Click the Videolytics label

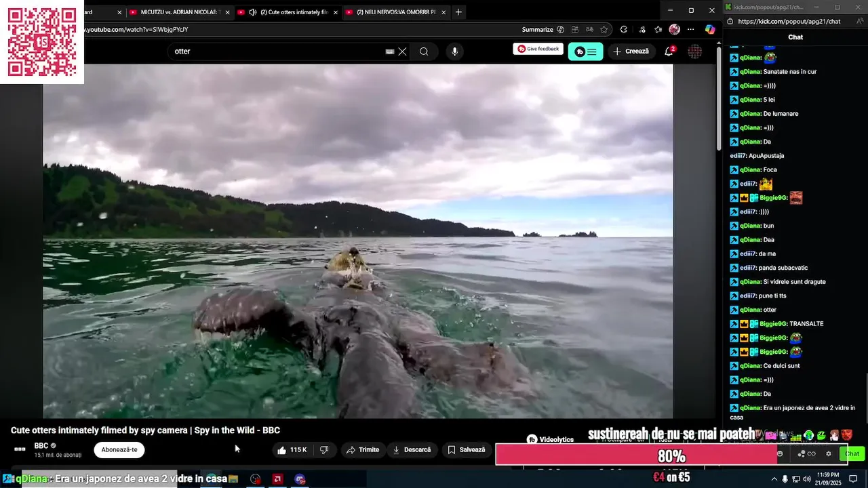pyautogui.click(x=556, y=439)
